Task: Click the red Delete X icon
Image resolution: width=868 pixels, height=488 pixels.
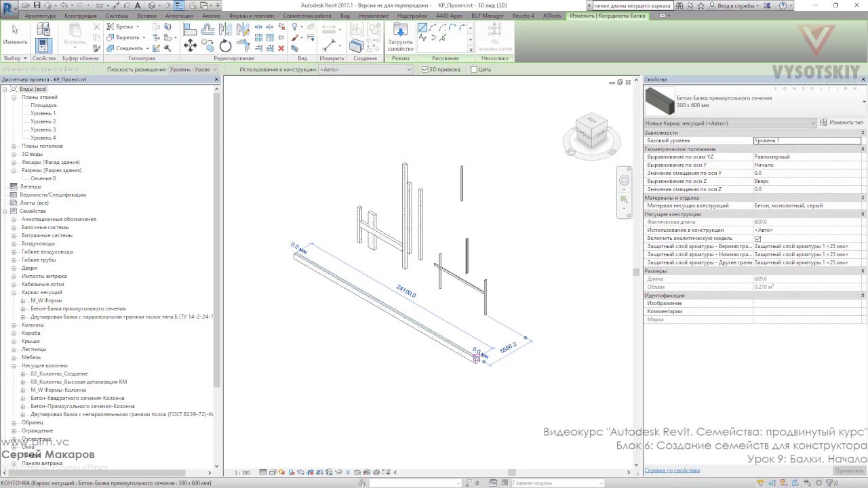Action: click(281, 48)
